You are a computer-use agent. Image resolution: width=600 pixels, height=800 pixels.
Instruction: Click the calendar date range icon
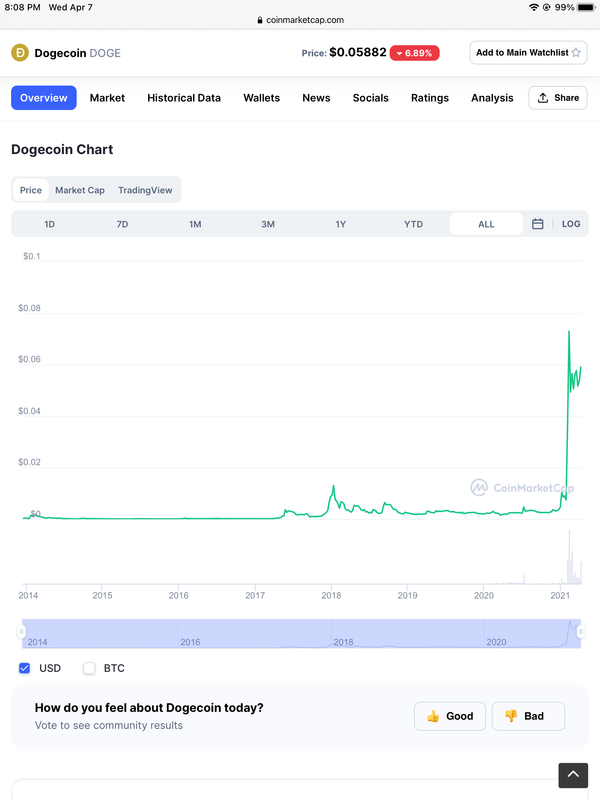click(x=537, y=224)
